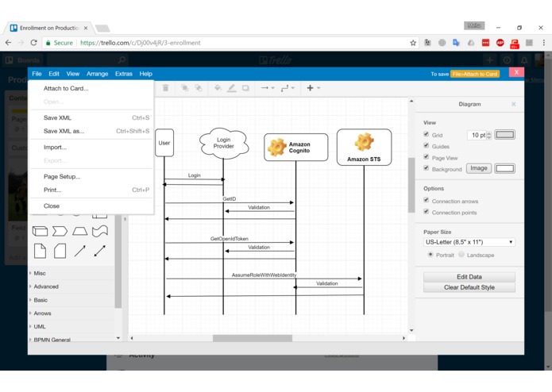Click the background color swatch
This screenshot has width=552, height=392.
pos(505,168)
